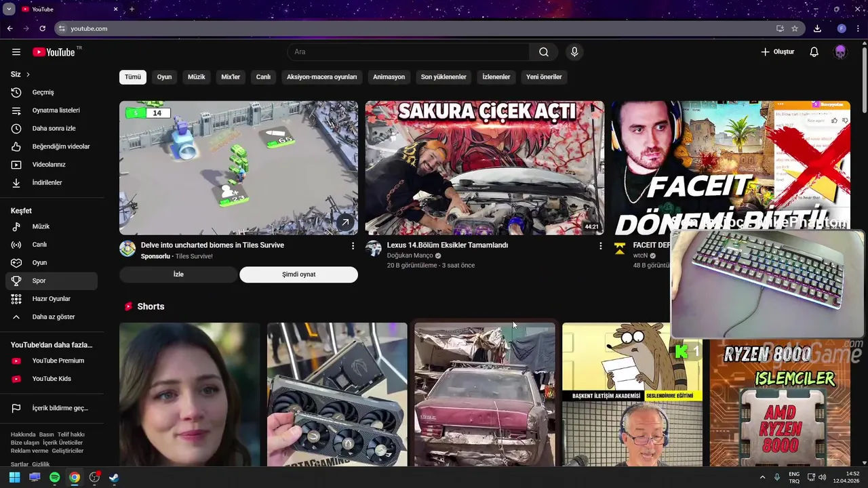Open Chrome downloads icon
Screen dimensions: 868x488
[x=817, y=28]
